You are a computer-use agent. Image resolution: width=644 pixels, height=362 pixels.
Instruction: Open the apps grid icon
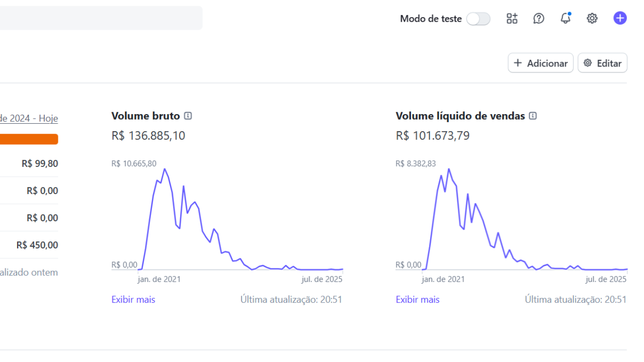point(512,19)
